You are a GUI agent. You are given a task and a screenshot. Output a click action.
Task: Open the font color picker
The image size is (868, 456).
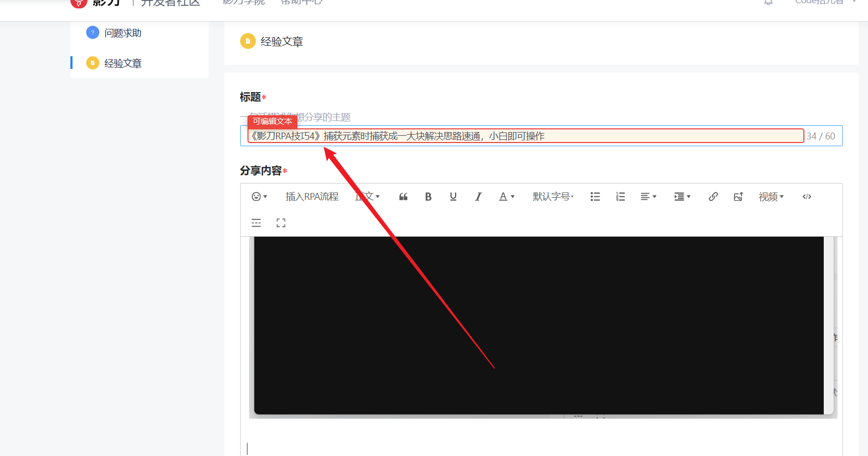[507, 197]
